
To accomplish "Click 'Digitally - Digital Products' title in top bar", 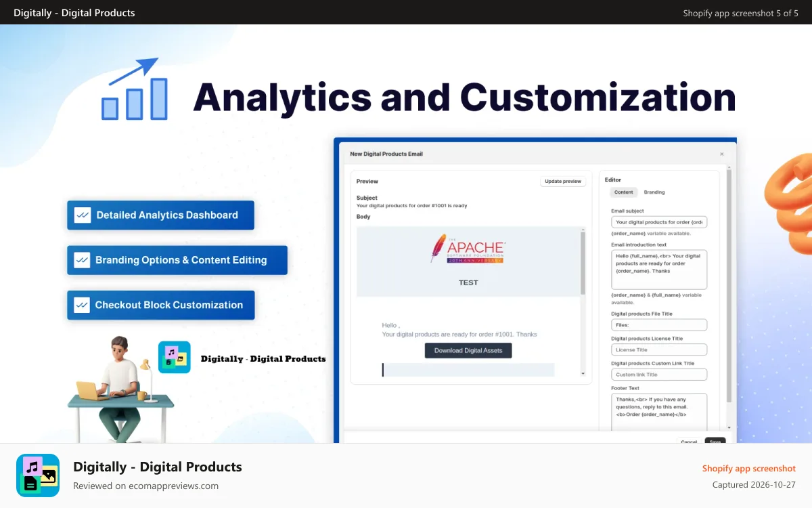I will tap(74, 12).
